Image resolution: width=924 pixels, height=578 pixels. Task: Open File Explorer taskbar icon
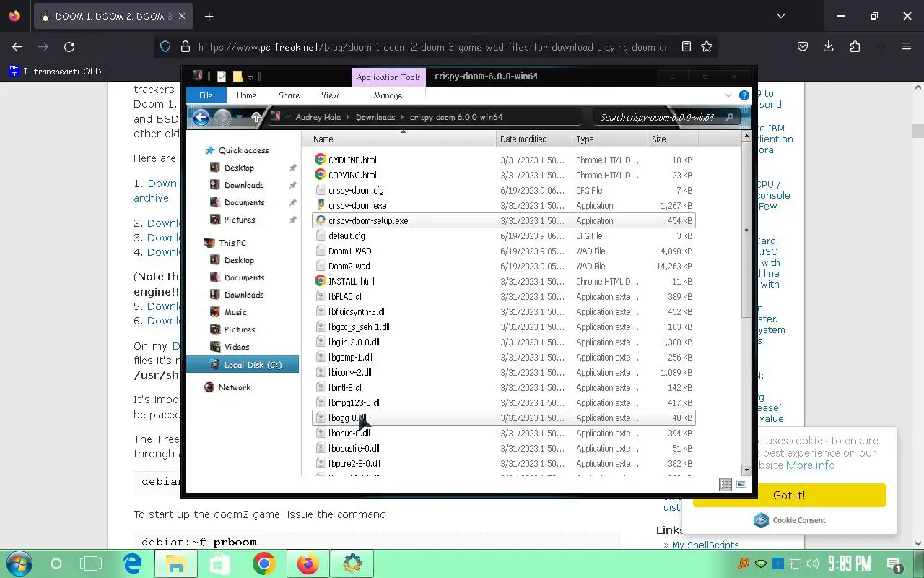click(x=175, y=564)
